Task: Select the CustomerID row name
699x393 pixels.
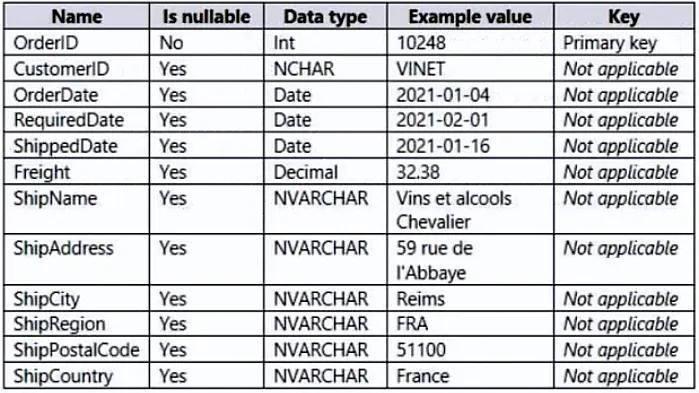Action: pyautogui.click(x=62, y=69)
